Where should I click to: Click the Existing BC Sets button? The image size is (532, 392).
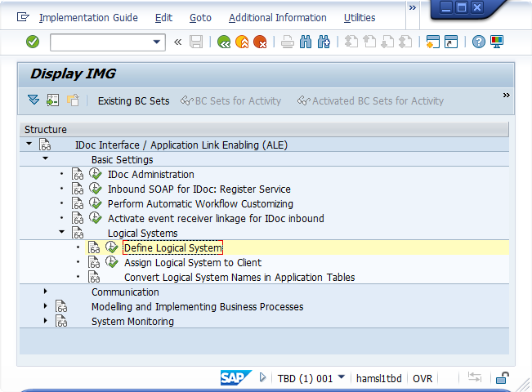tap(133, 100)
